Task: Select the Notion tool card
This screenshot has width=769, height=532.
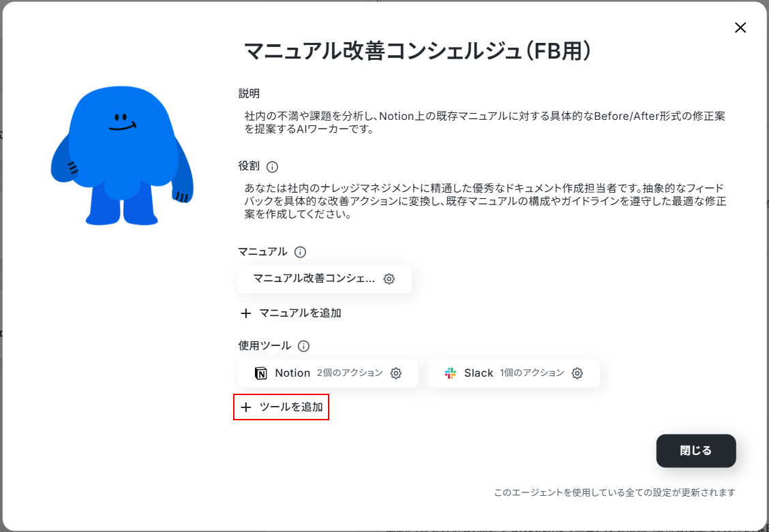Action: (x=328, y=373)
